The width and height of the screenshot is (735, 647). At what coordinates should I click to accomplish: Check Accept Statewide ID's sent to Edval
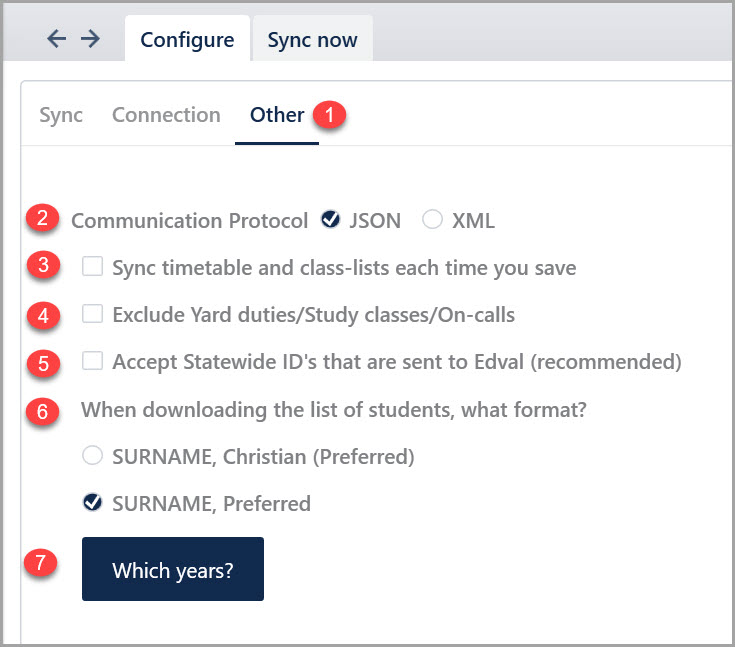93,361
